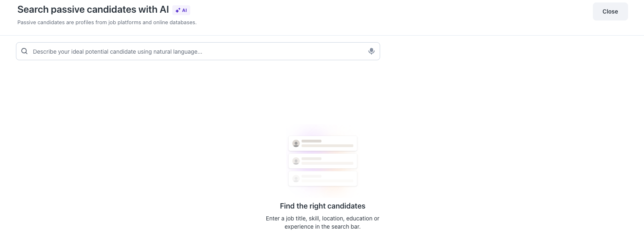Screen dimensions: 644x236
Task: Click the top placeholder avatar icon
Action: [x=296, y=143]
